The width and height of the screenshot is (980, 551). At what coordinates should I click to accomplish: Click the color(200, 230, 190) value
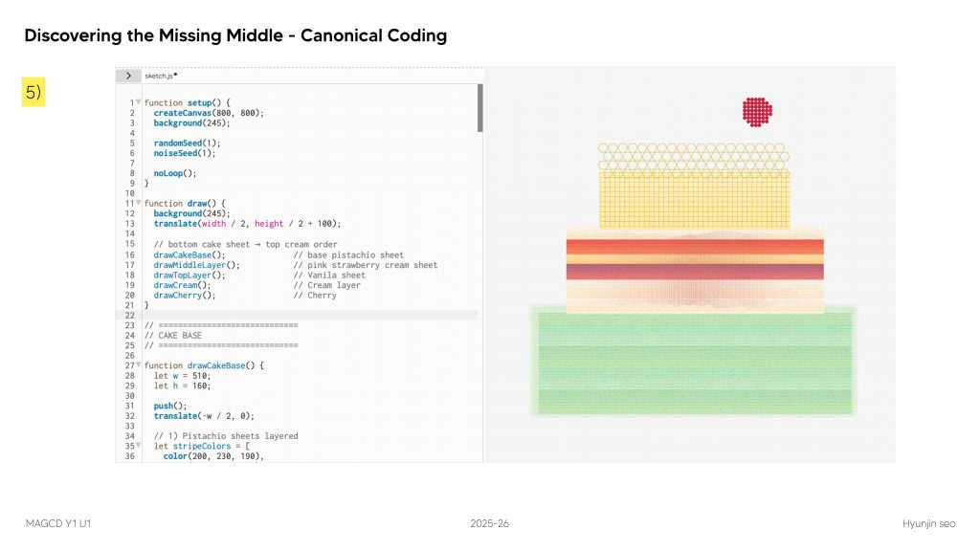coord(212,456)
